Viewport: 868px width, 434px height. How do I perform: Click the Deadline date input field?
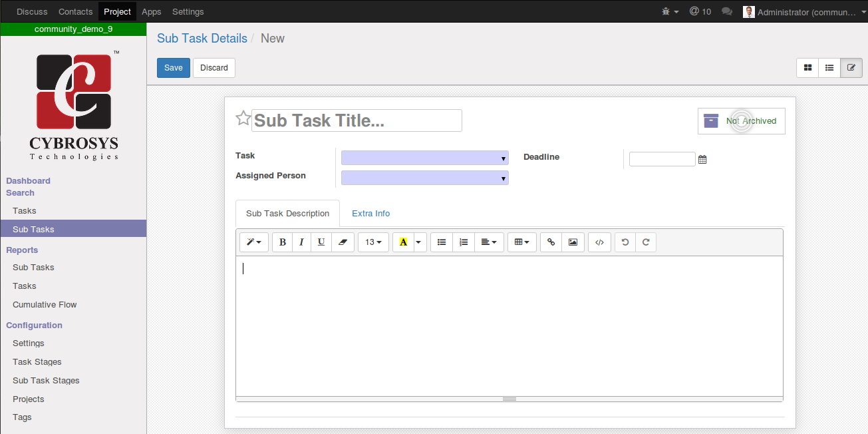coord(662,159)
